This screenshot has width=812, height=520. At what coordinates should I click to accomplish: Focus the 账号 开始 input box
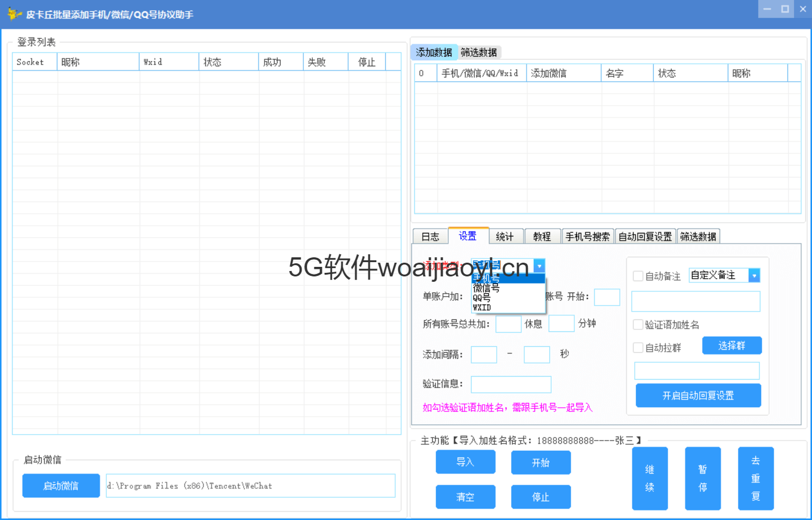tap(607, 297)
